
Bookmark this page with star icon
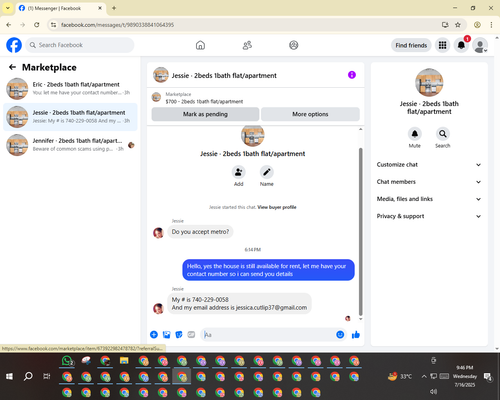[458, 25]
